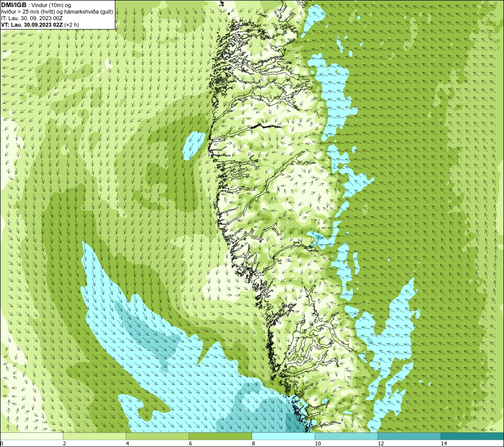
Task: Click the 4–6 m/s green color band
Action: point(157,436)
